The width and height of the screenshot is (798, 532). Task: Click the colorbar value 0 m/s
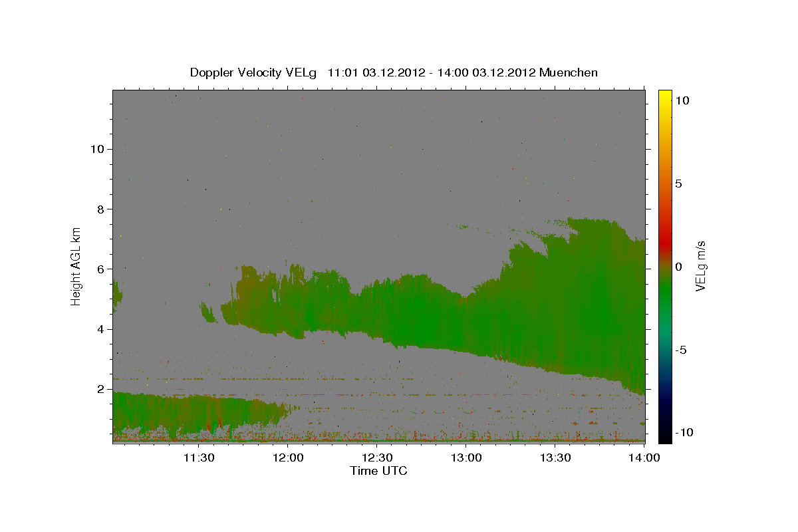click(x=678, y=267)
